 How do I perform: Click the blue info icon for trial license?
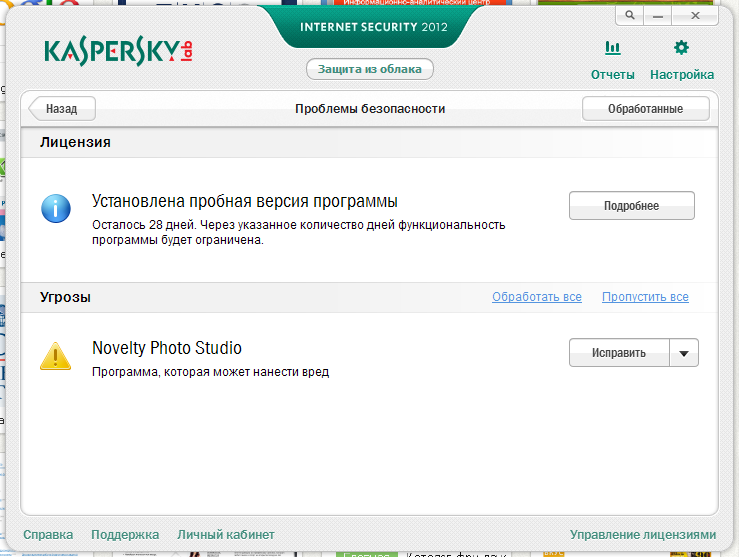[56, 208]
